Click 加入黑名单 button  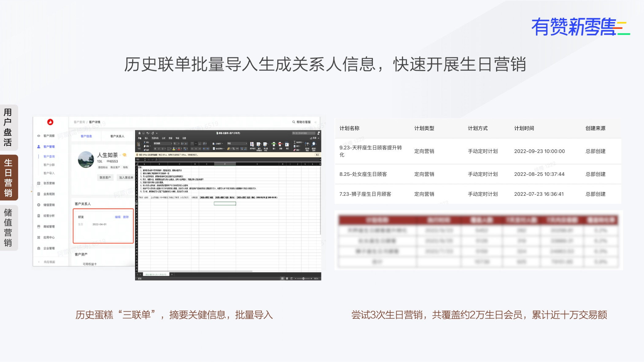coord(126,177)
